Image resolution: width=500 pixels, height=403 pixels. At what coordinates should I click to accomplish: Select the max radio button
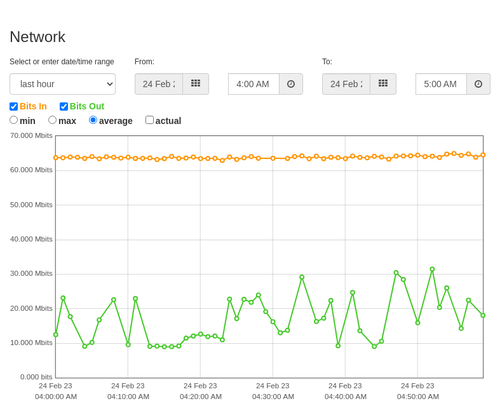tap(52, 120)
